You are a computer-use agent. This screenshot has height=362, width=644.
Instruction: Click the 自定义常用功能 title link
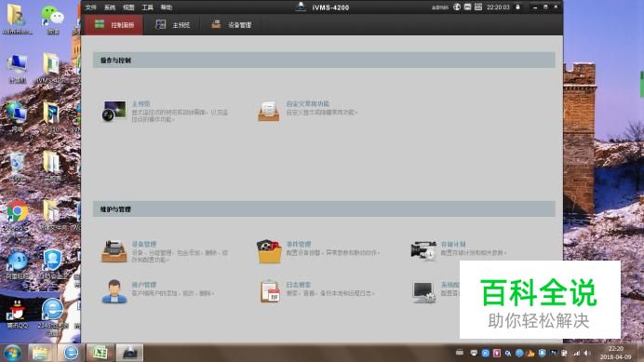pos(308,104)
